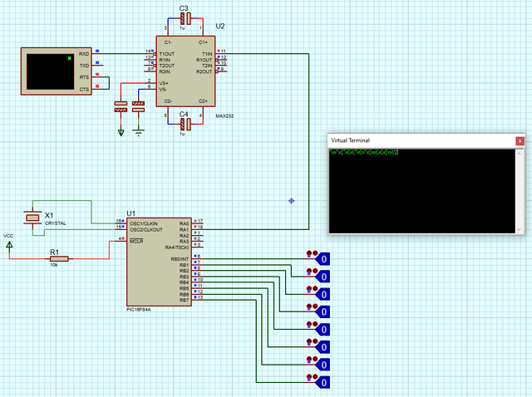This screenshot has height=397, width=532.
Task: Toggle the logic state wired to RB6
Action: (x=323, y=365)
